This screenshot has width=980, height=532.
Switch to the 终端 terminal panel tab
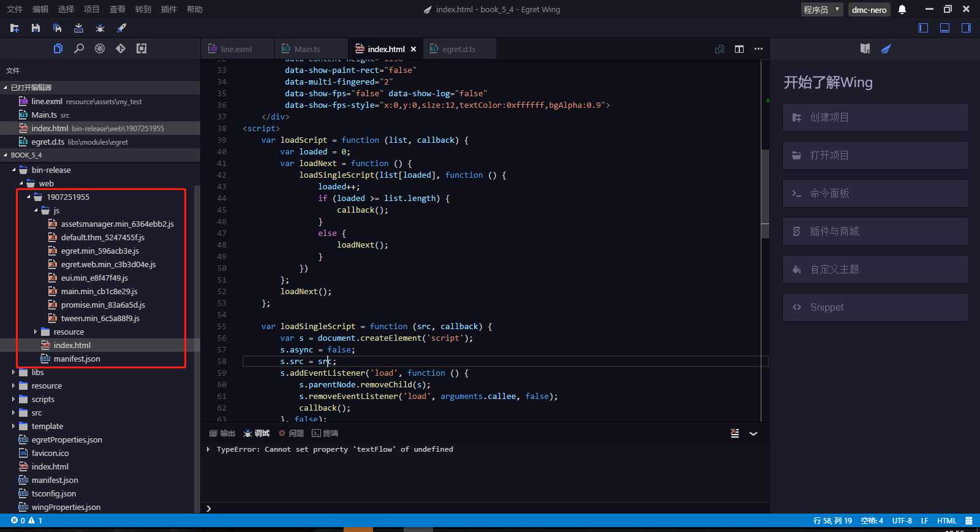pos(325,433)
